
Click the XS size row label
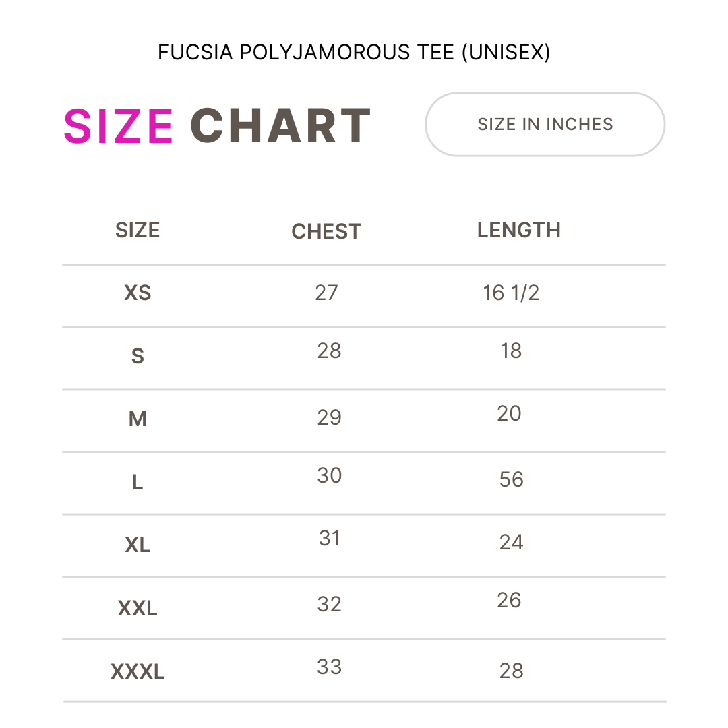point(138,293)
